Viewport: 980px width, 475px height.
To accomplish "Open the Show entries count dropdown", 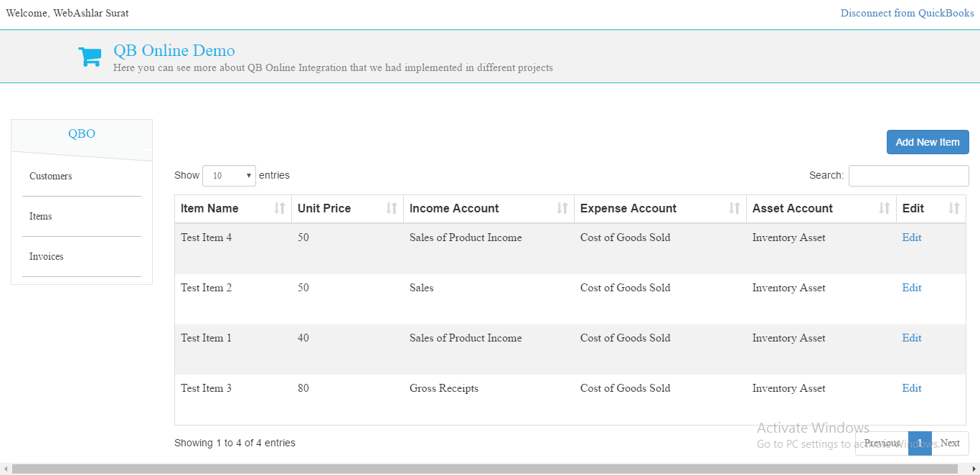I will coord(229,176).
